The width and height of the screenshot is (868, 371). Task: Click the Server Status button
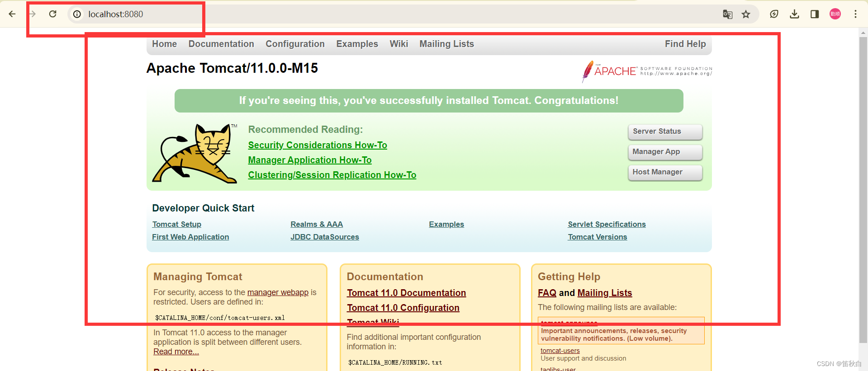click(665, 131)
